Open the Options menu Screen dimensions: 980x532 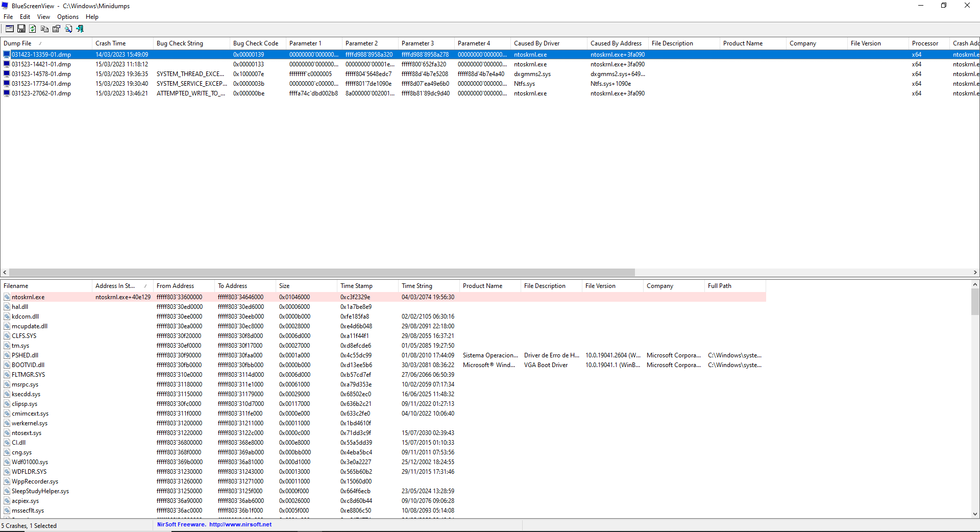pyautogui.click(x=68, y=17)
